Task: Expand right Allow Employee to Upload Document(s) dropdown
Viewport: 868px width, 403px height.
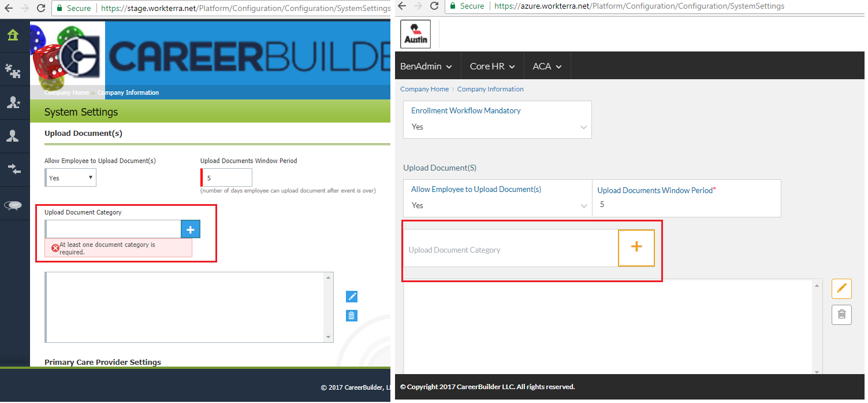Action: coord(497,205)
